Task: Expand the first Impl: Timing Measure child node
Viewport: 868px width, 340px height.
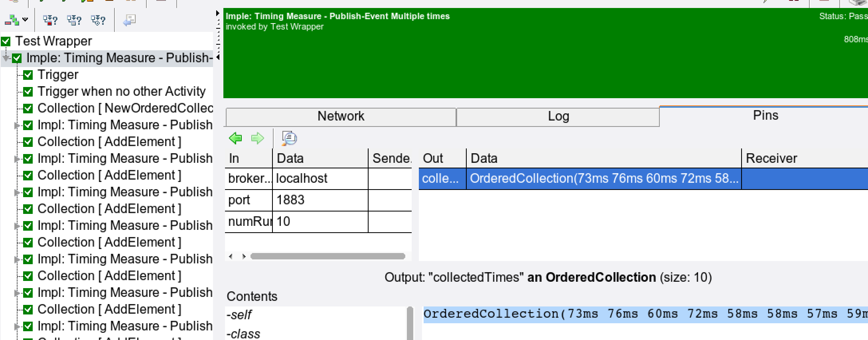Action: [17, 126]
